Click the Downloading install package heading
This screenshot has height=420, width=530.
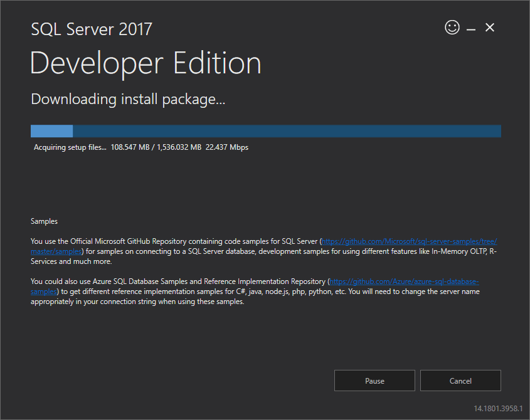click(128, 99)
